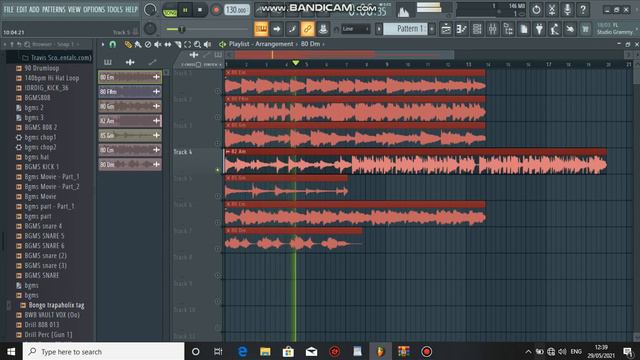Viewport: 640px width, 360px height.
Task: Open the tempo tapper icon
Action: coord(555,29)
